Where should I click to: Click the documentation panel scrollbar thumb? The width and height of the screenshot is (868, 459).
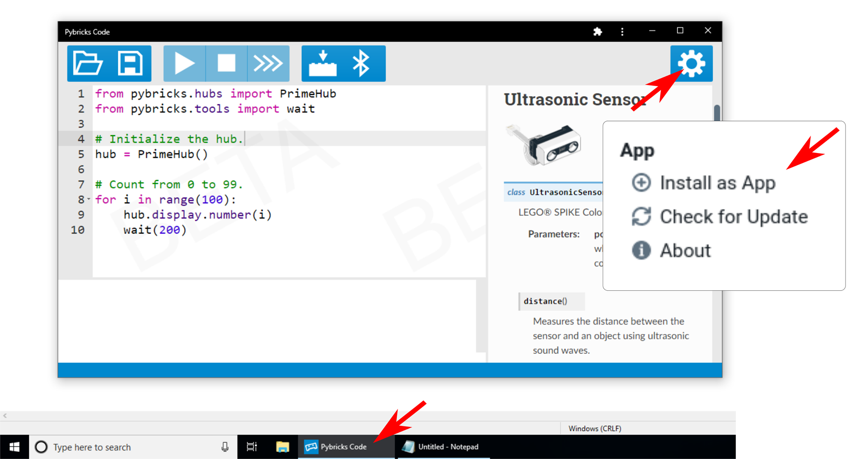(x=717, y=113)
